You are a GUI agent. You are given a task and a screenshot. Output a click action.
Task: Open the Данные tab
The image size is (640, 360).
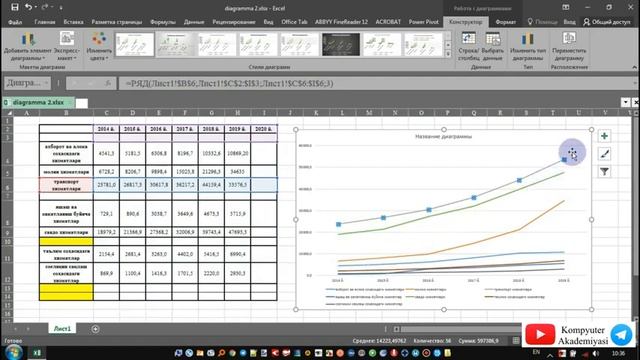(194, 22)
